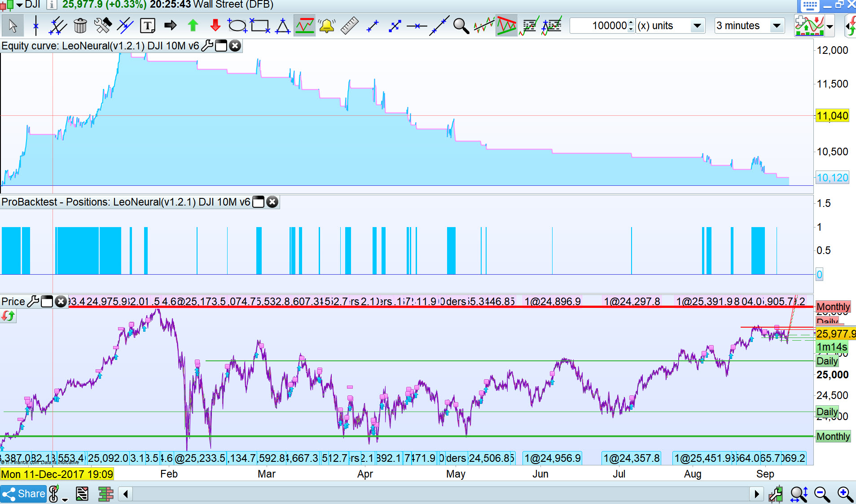The width and height of the screenshot is (856, 504).
Task: Select the segment tool with square endpoints
Action: [395, 26]
